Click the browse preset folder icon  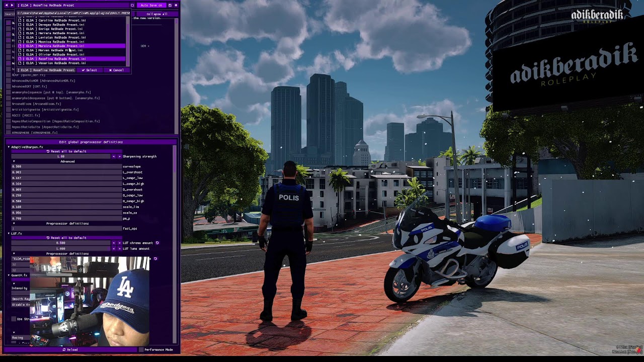coord(132,5)
